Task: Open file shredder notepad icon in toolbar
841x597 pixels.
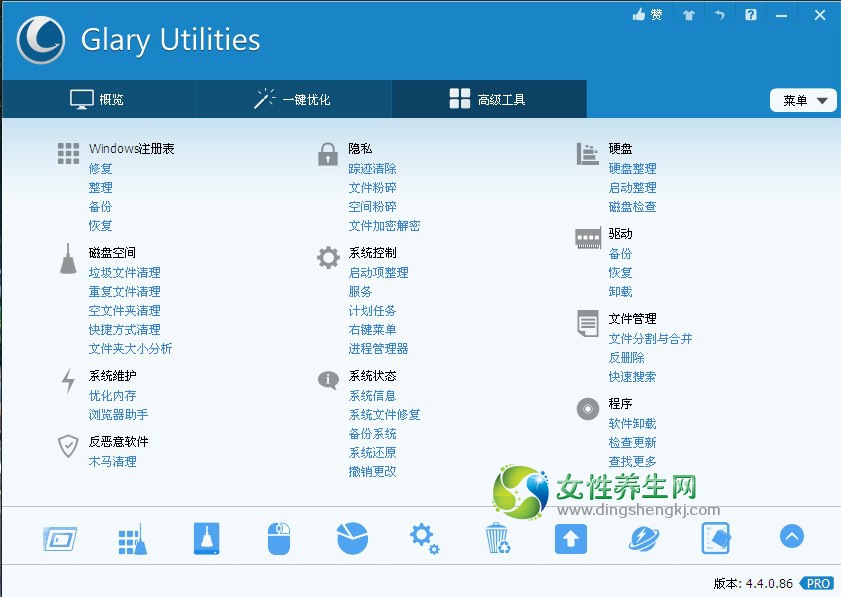Action: 716,539
